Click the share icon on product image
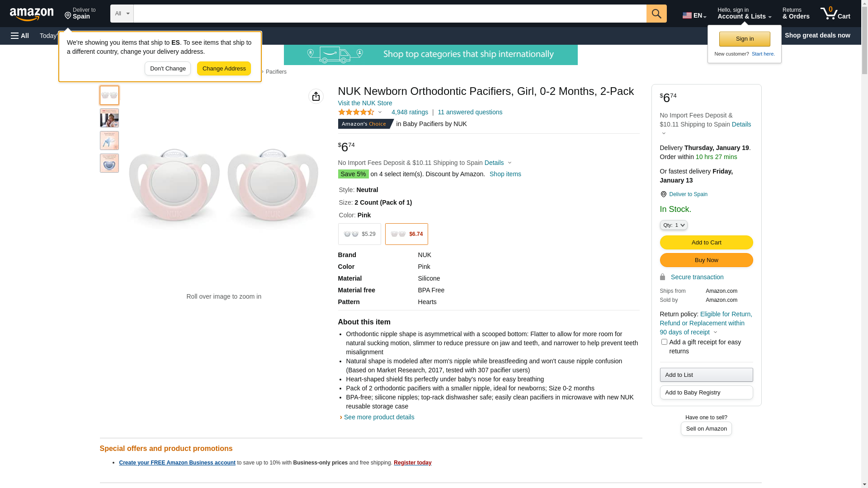 click(316, 96)
